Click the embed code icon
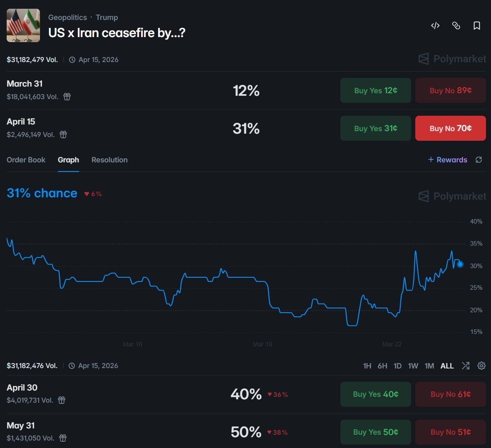491x448 pixels. (x=435, y=26)
